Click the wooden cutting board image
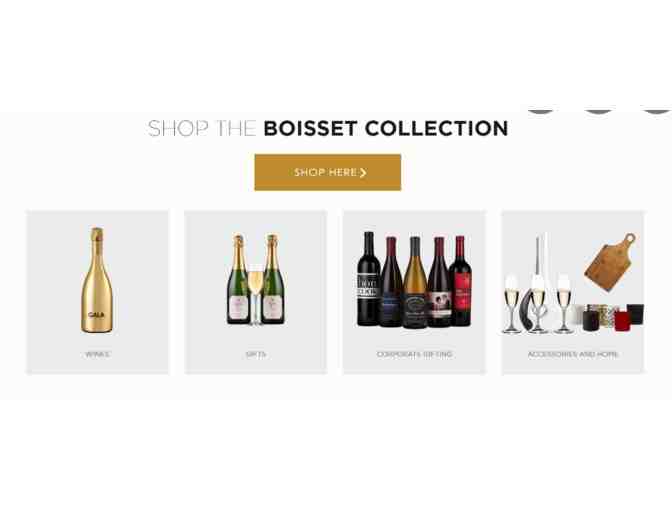The width and height of the screenshot is (672, 510). (x=609, y=262)
